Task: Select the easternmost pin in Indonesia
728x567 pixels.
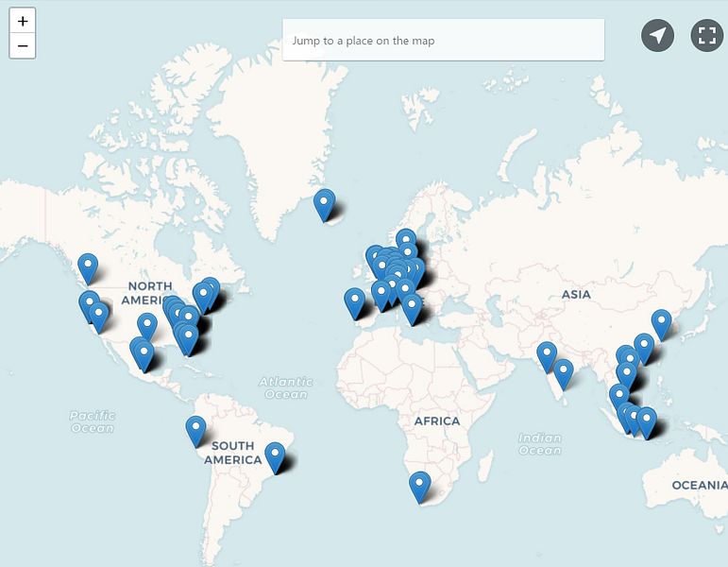Action: pos(646,422)
